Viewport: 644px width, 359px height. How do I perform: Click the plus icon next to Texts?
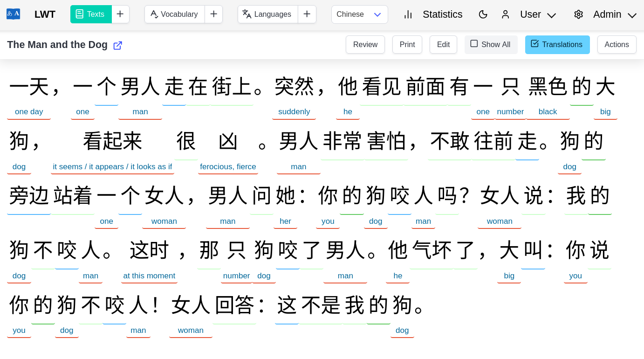click(120, 14)
